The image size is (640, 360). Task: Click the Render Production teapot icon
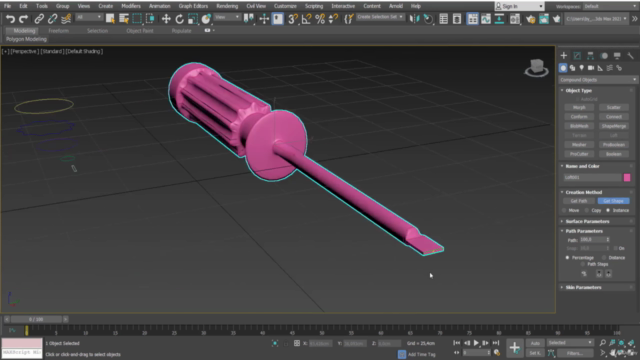click(556, 19)
